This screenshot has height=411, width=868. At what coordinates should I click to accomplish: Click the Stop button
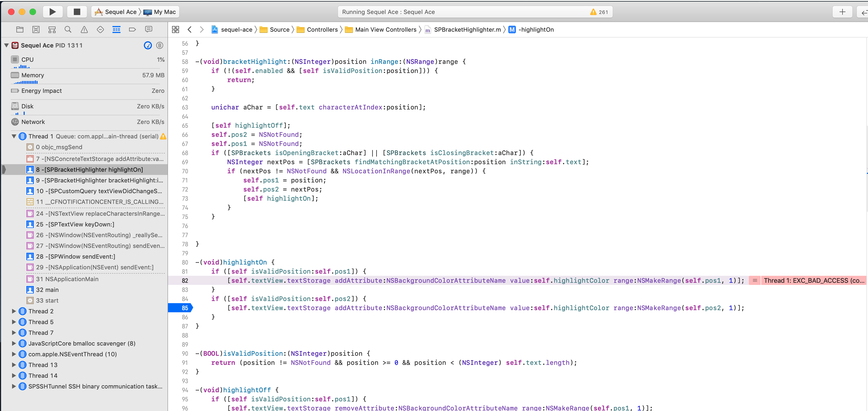[x=77, y=12]
